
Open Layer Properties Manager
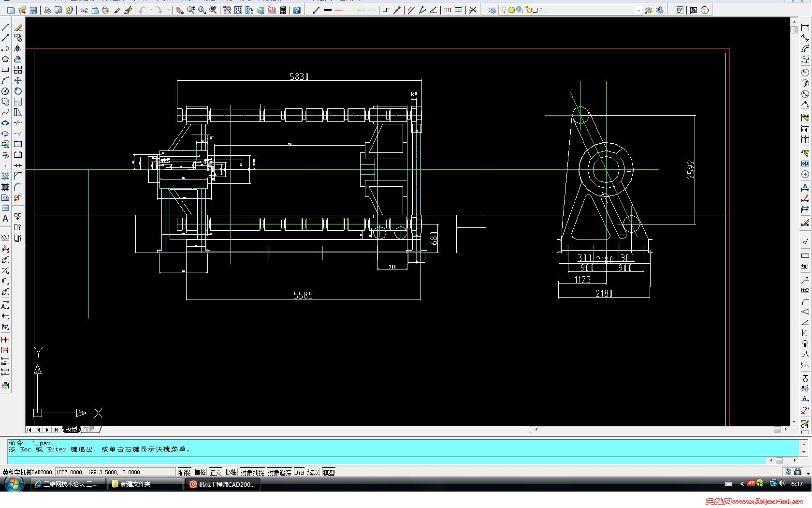492,10
